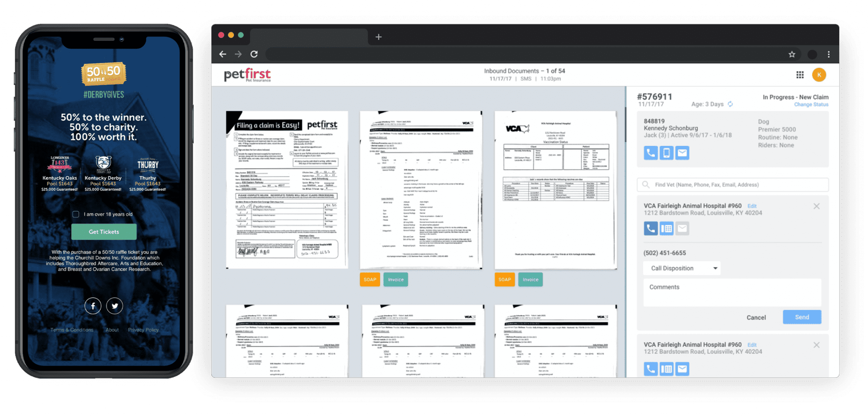Open the Privacy Policy link in phone app
The height and width of the screenshot is (417, 868).
(143, 330)
